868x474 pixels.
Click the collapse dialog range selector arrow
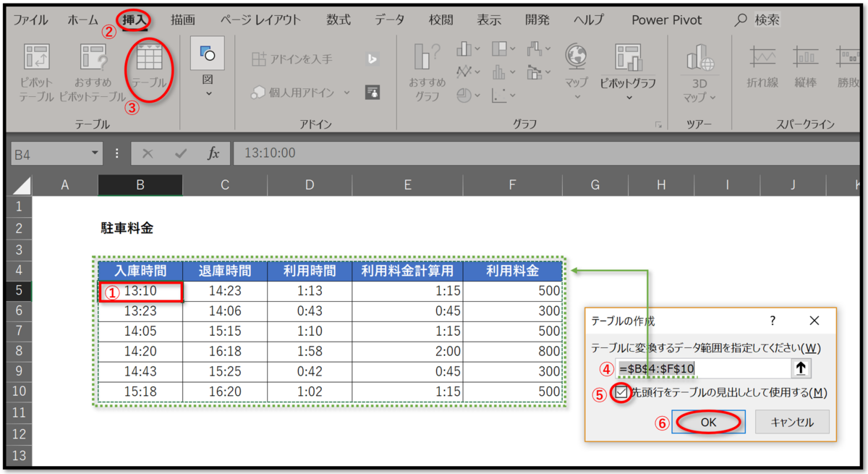pyautogui.click(x=801, y=368)
